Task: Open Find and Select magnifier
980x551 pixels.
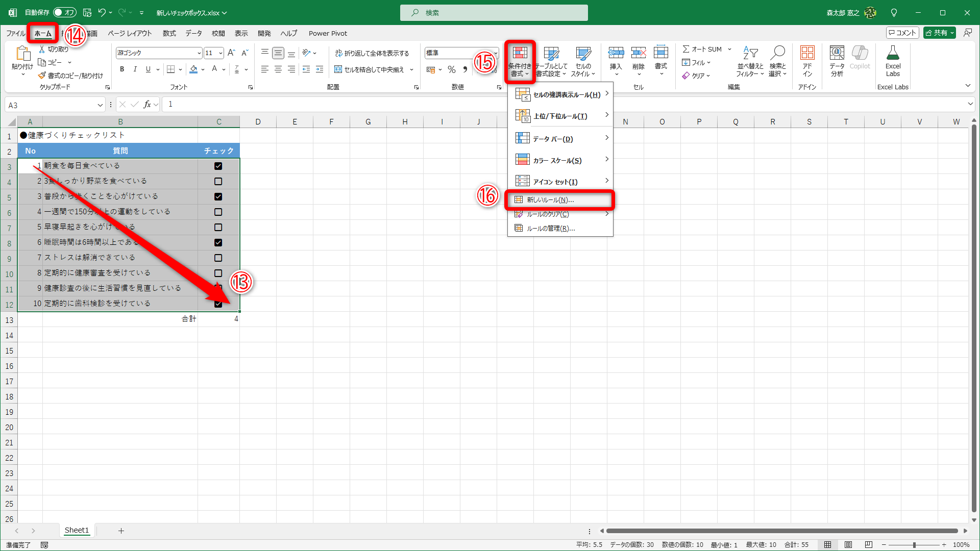Action: tap(778, 53)
